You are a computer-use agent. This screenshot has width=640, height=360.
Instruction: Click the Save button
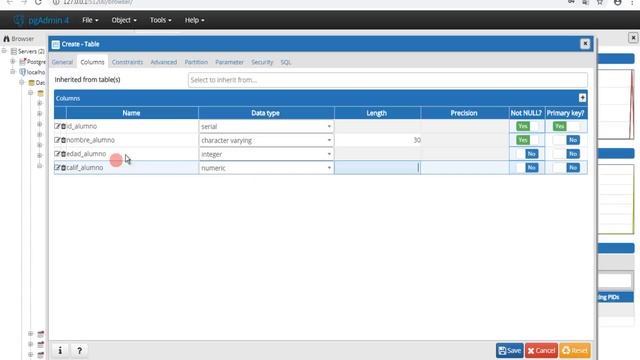click(x=510, y=350)
